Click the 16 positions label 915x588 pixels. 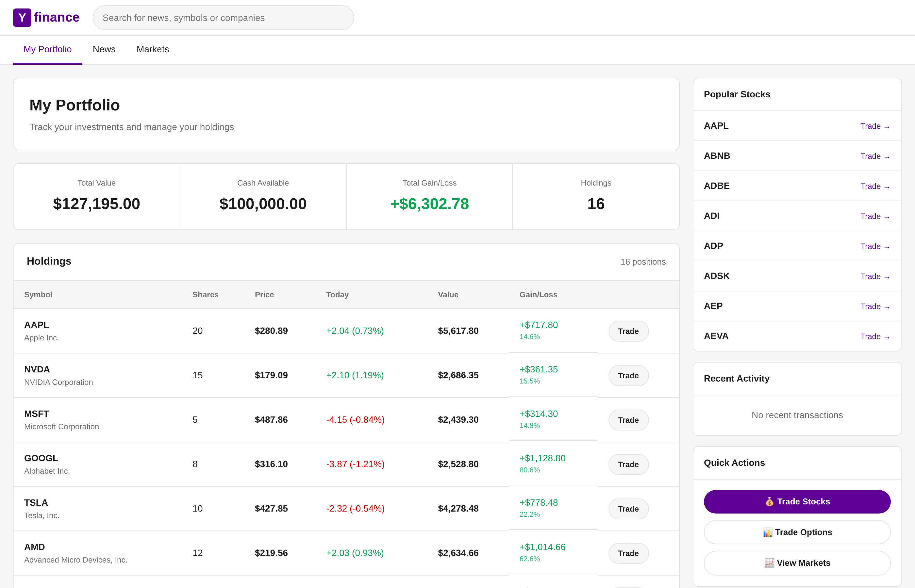(x=643, y=262)
